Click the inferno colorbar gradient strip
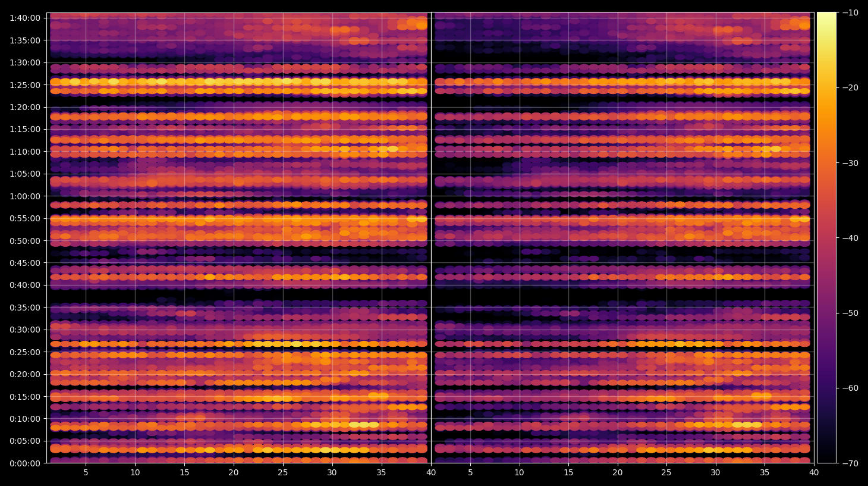 (826, 237)
